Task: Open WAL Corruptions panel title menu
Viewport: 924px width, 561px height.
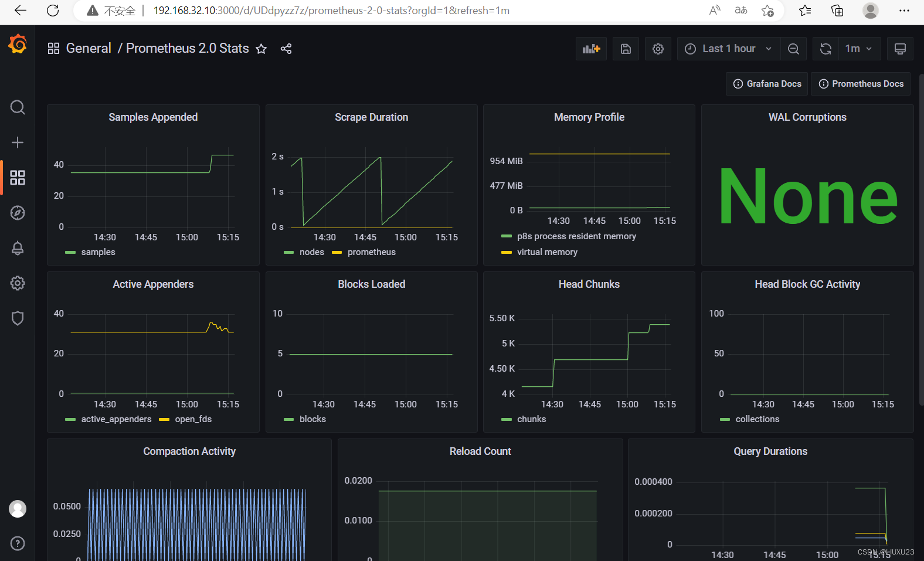Action: click(807, 117)
